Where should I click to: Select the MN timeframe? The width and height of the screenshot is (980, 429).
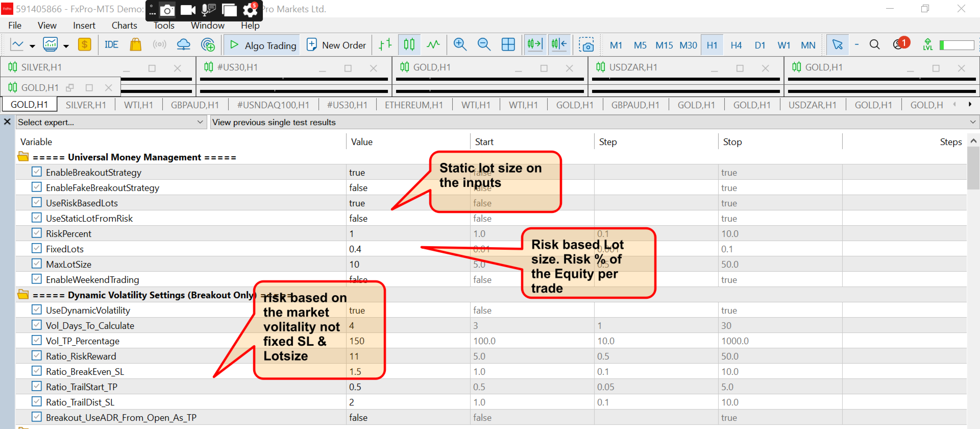point(808,45)
